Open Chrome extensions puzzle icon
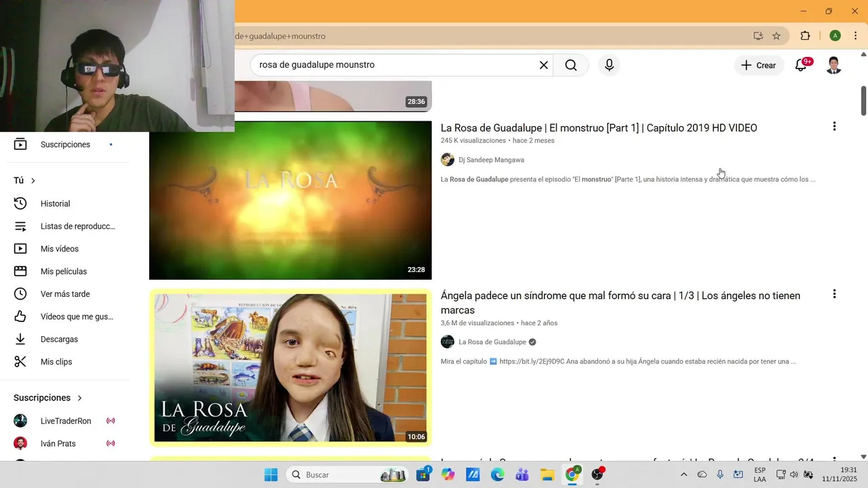The image size is (868, 488). [805, 36]
